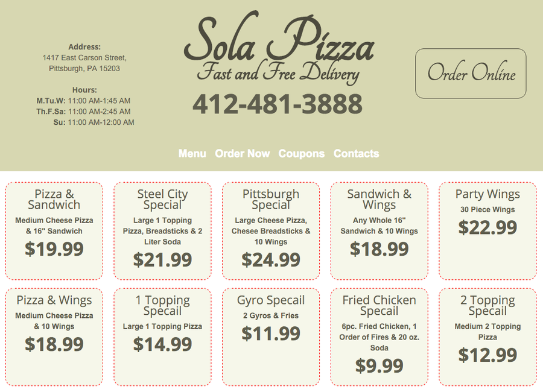The height and width of the screenshot is (392, 543).
Task: Click the 412-481-3888 phone number
Action: [278, 104]
